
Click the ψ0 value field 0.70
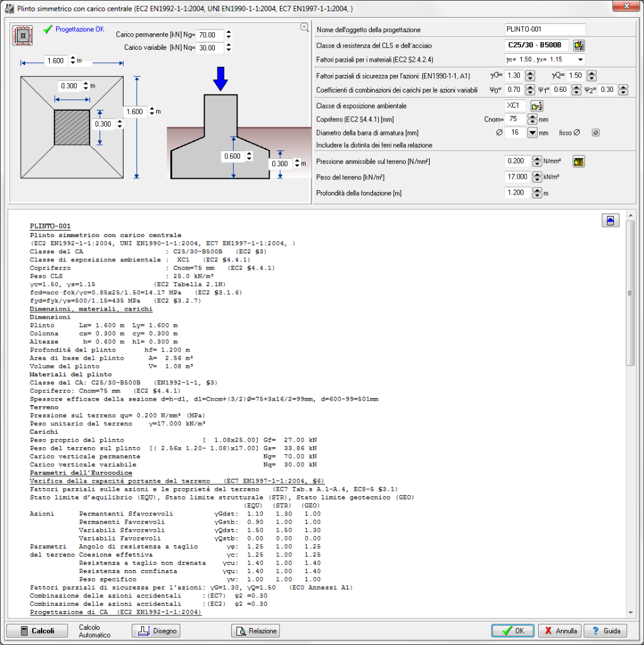515,89
